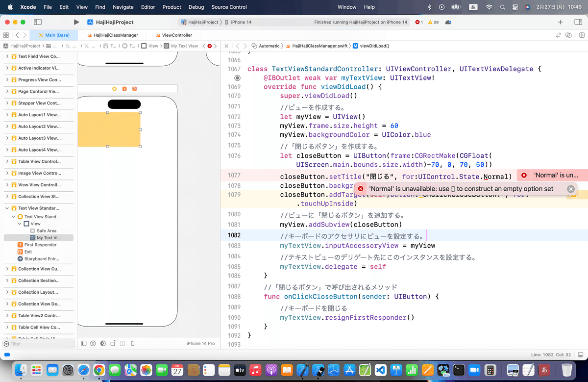This screenshot has width=588, height=382.
Task: Select HajiHajiProject scheme in toolbar
Action: [200, 22]
